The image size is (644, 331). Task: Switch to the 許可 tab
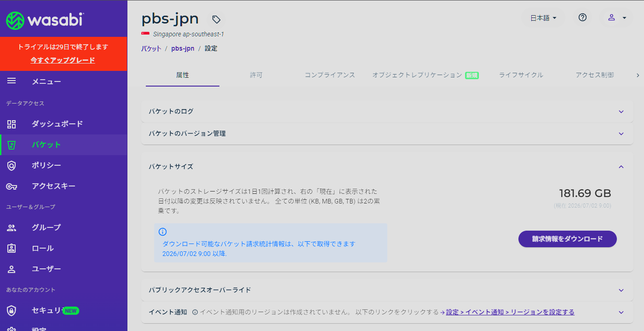click(256, 75)
